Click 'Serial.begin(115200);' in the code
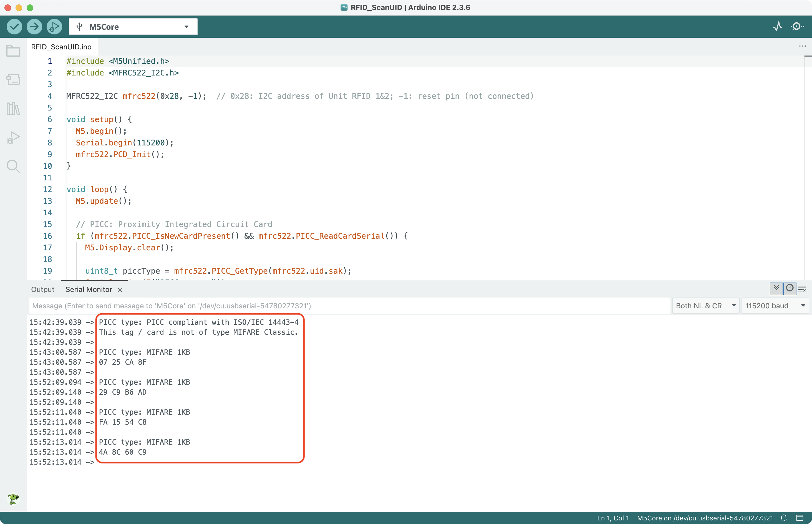This screenshot has height=524, width=812. (x=125, y=143)
